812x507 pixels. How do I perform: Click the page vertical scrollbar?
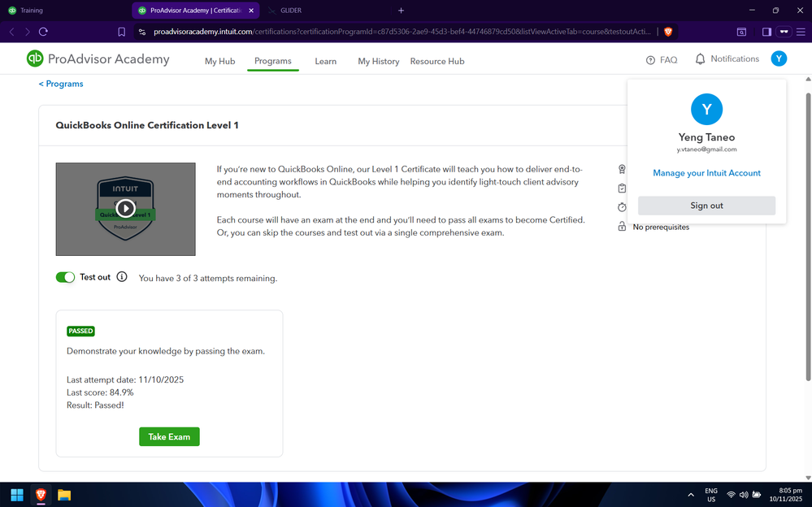808,237
